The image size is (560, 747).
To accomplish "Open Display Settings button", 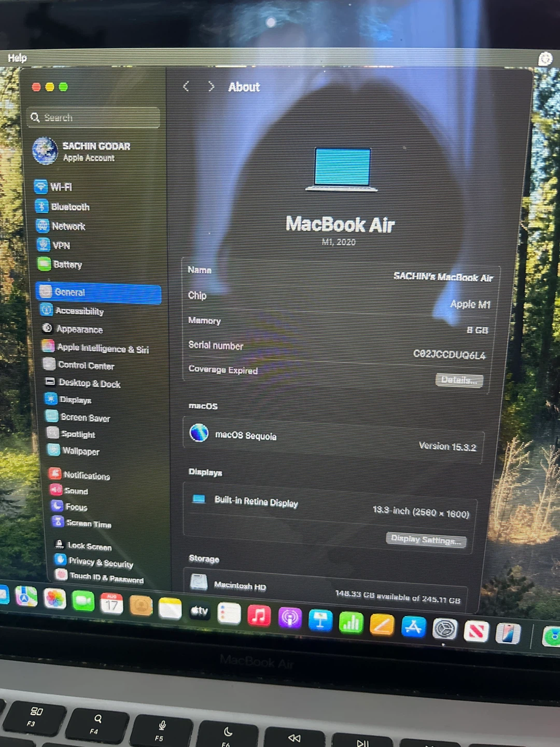I will [426, 539].
